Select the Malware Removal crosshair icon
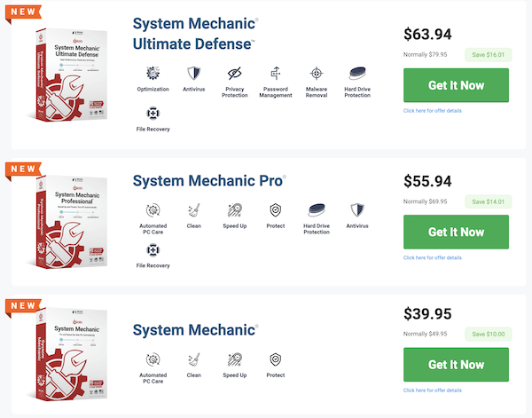The height and width of the screenshot is (418, 532). [x=317, y=73]
